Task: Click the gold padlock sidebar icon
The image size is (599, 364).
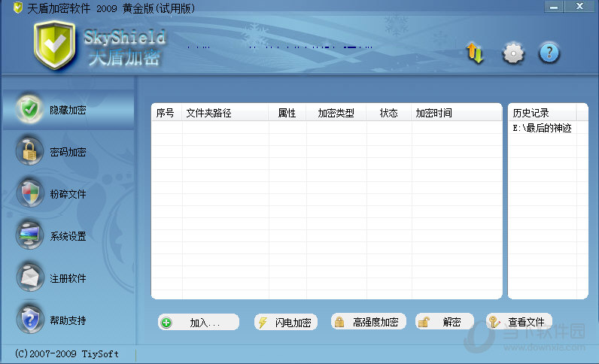Action: click(29, 151)
